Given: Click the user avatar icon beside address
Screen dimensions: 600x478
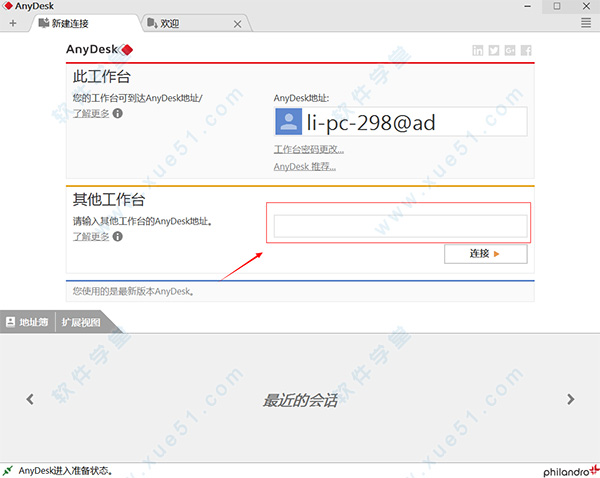Looking at the screenshot, I should 289,121.
